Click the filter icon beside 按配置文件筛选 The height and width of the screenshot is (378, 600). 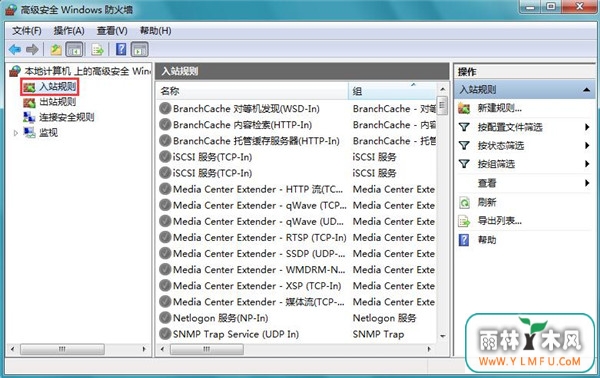[x=464, y=127]
